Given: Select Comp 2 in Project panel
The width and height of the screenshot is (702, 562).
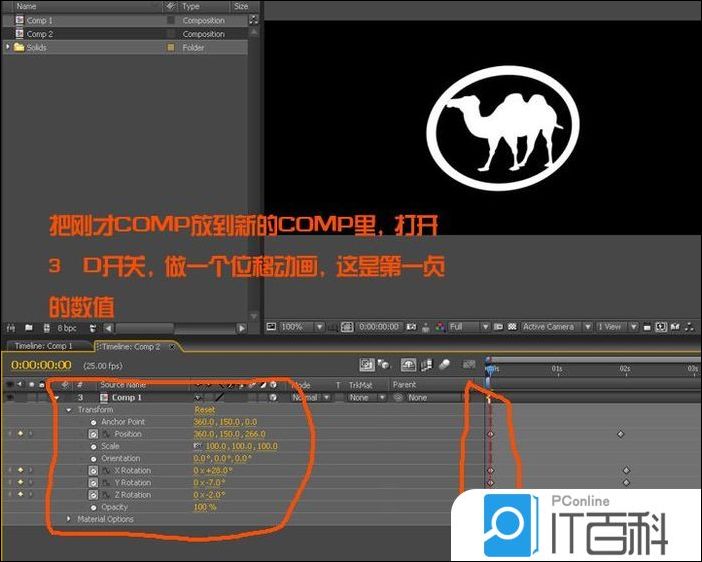Looking at the screenshot, I should [x=39, y=34].
